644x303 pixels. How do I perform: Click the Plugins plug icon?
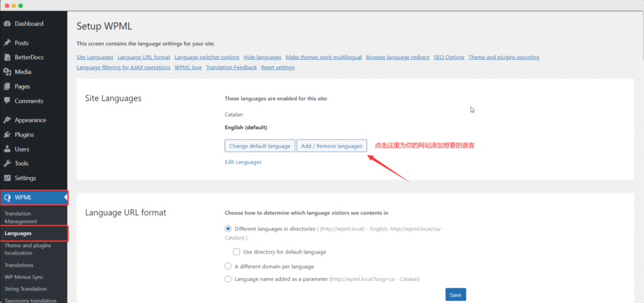(7, 134)
